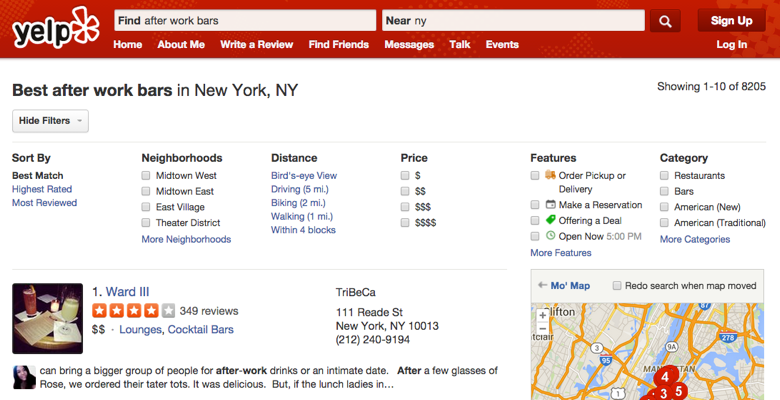Check the Bars category filter
This screenshot has height=400, width=780.
[x=664, y=191]
